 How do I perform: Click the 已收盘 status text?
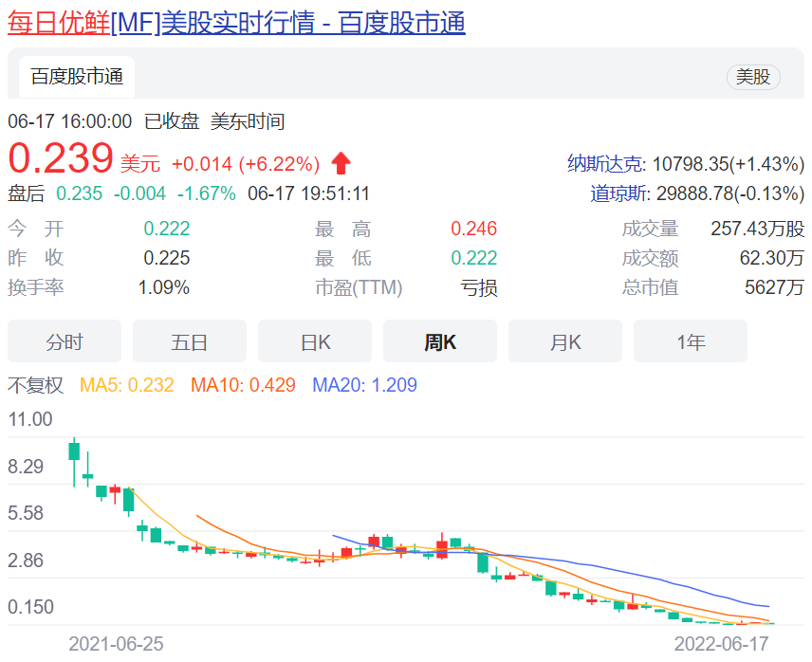(x=172, y=121)
